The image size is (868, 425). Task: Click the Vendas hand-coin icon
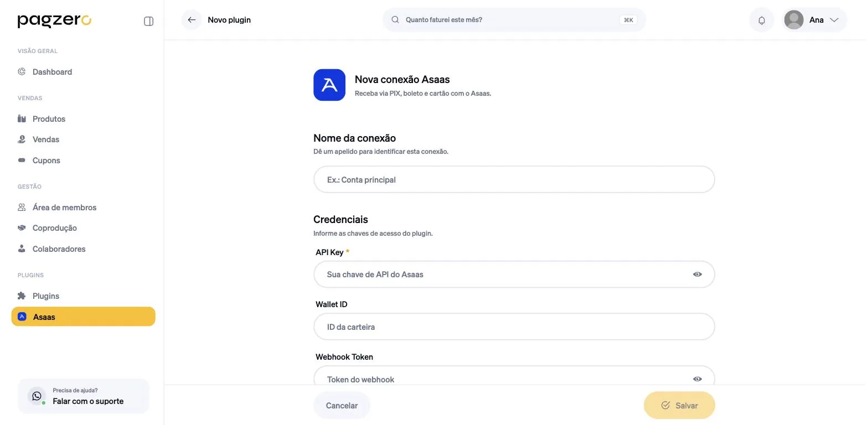click(22, 139)
